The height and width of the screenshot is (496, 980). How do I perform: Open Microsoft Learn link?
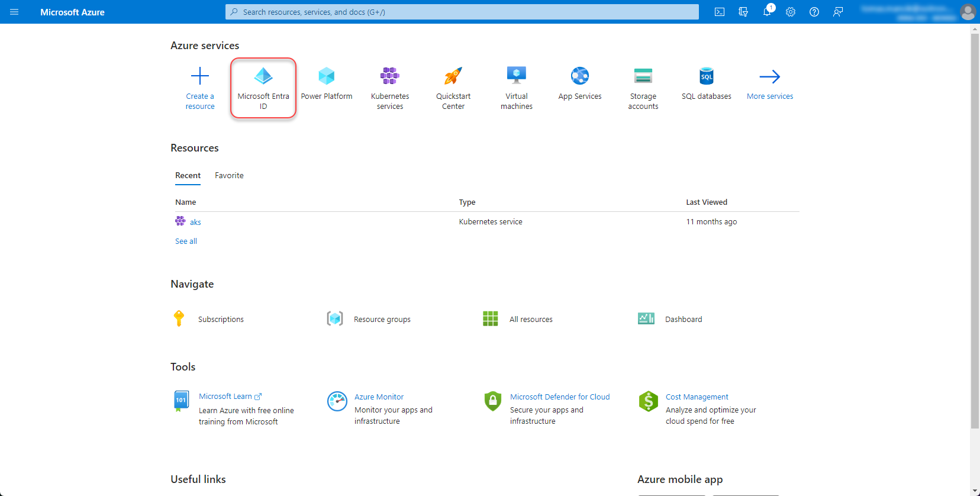[x=225, y=397]
